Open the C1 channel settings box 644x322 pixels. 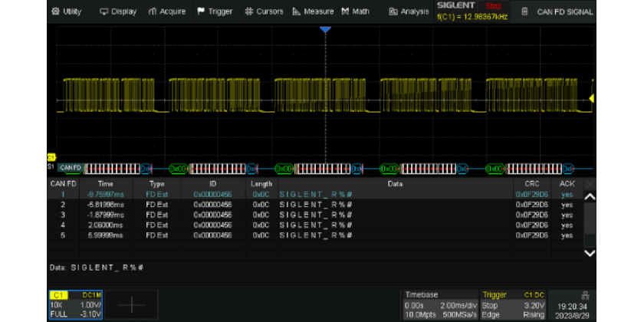[75, 304]
